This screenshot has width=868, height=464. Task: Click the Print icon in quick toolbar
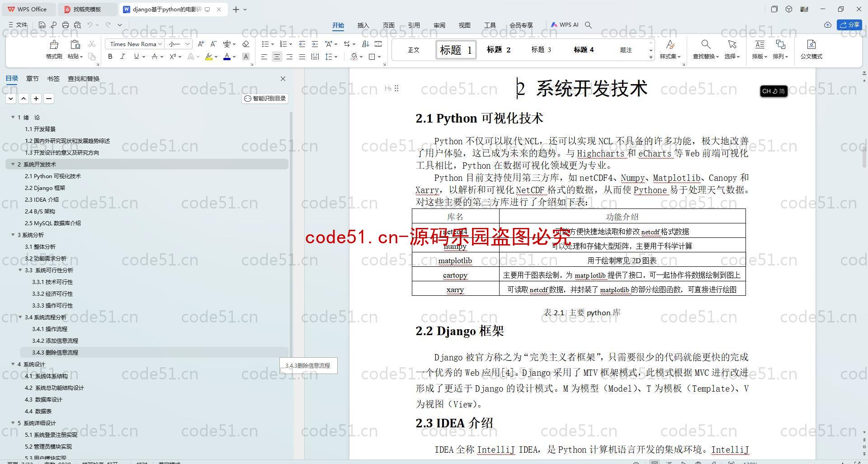66,25
